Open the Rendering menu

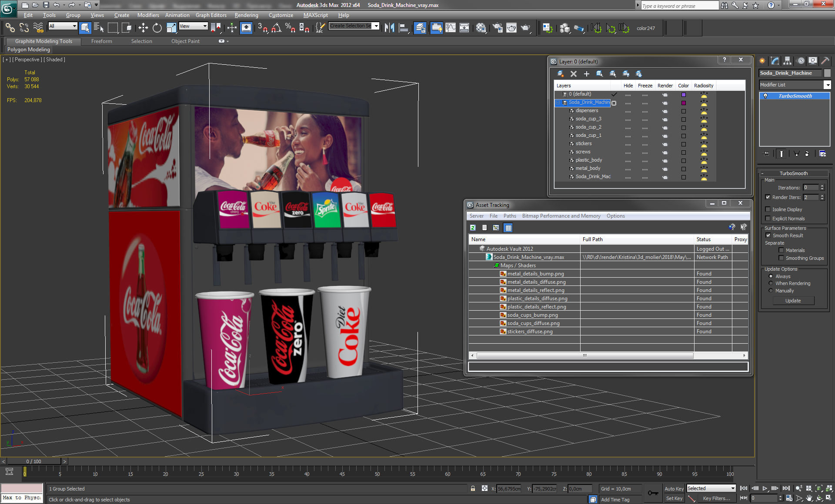coord(246,15)
